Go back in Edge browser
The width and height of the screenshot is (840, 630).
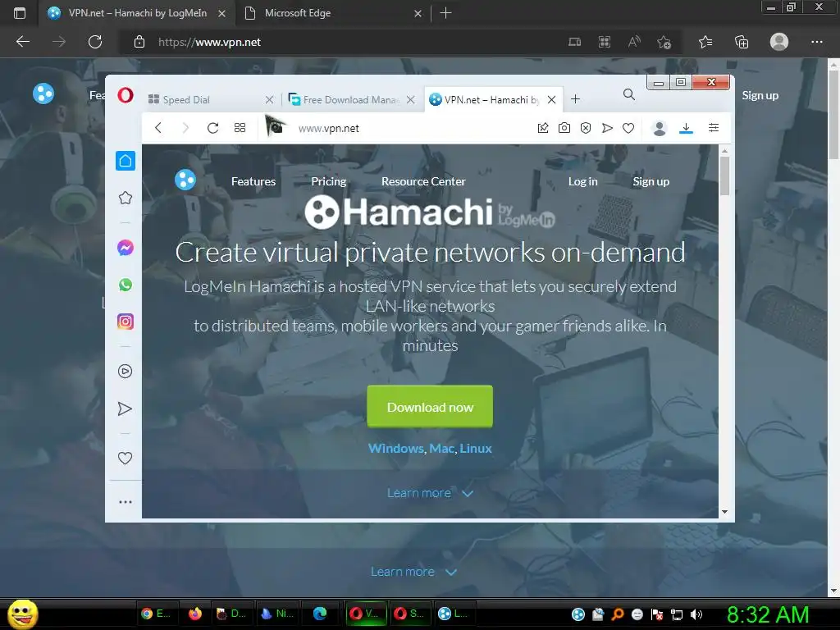[x=23, y=42]
